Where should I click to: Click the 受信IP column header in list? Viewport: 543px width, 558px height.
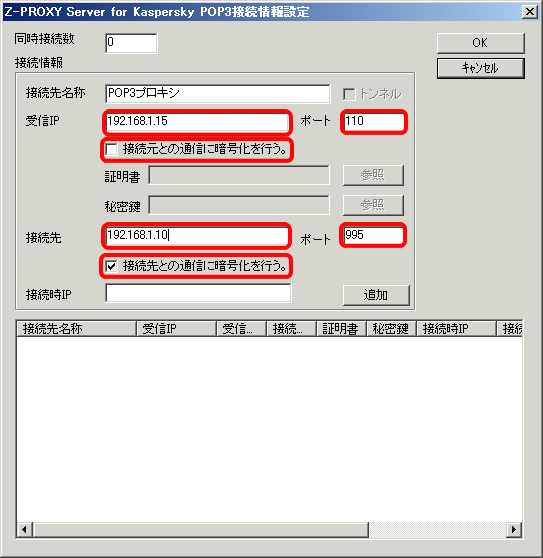point(177,328)
